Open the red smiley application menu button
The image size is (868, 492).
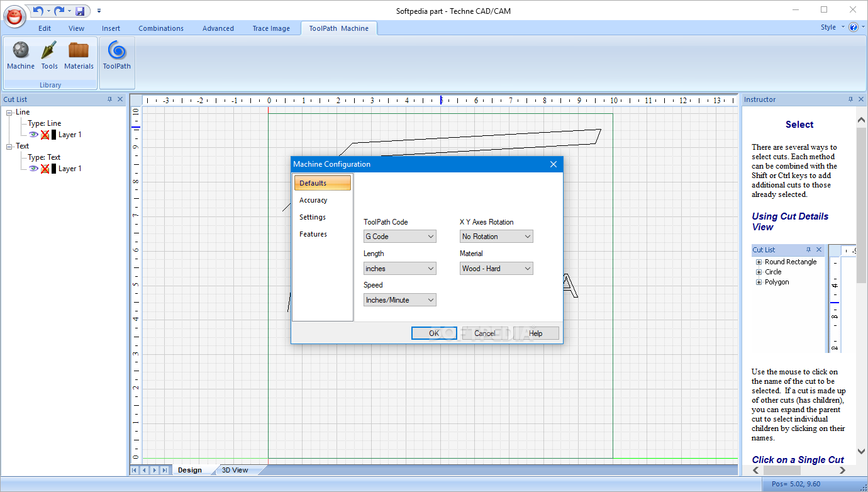coord(14,16)
